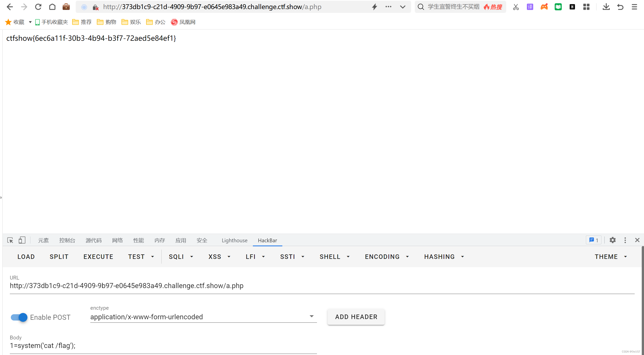Open the Lighthouse panel
This screenshot has width=644, height=355.
coord(234,240)
